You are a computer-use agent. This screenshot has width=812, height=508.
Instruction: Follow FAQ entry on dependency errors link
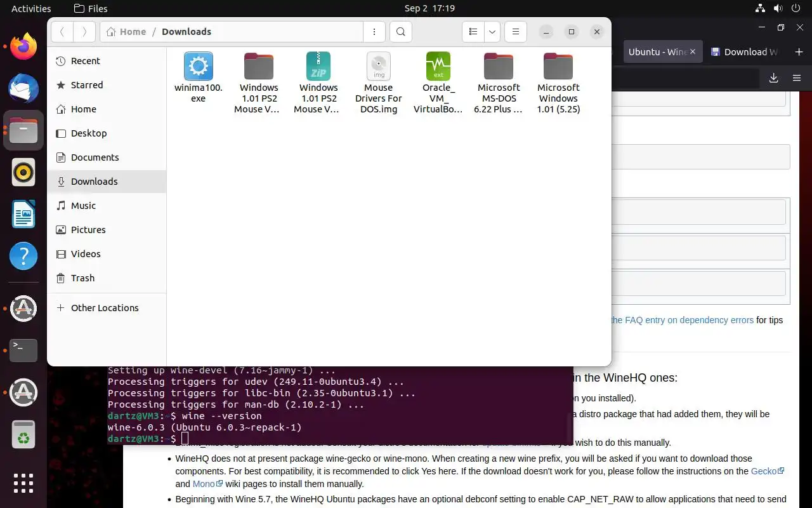point(682,320)
